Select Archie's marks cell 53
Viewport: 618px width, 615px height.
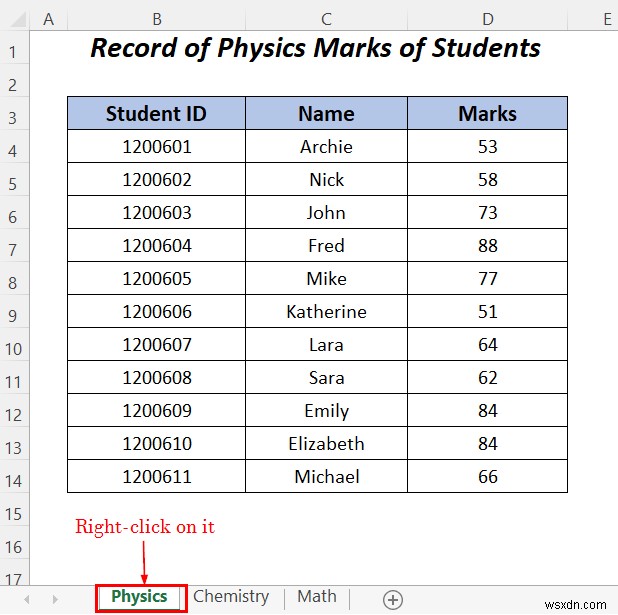point(488,146)
